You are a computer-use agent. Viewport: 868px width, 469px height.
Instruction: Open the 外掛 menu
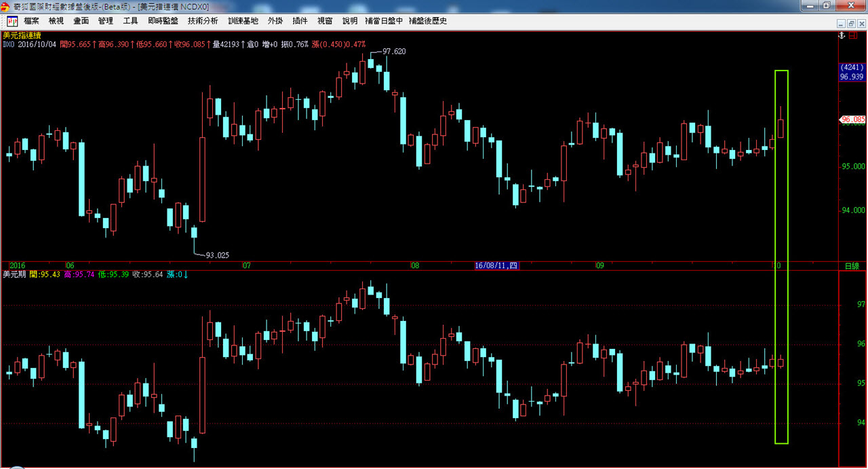(x=275, y=21)
